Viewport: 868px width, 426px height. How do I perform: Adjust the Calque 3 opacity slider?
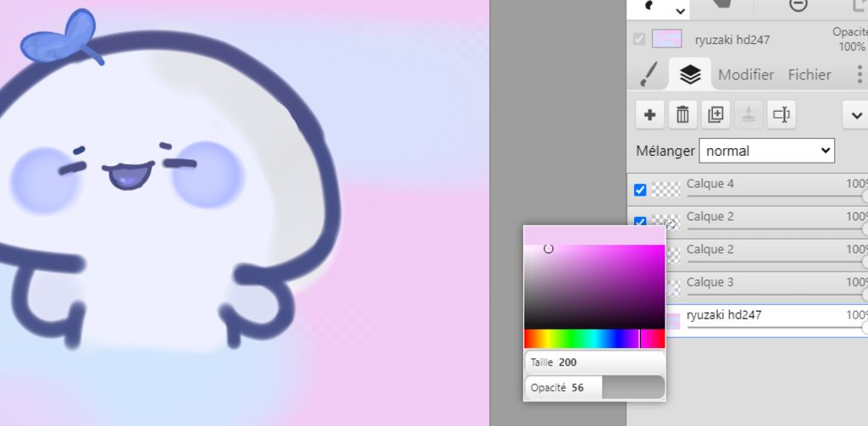click(x=777, y=295)
